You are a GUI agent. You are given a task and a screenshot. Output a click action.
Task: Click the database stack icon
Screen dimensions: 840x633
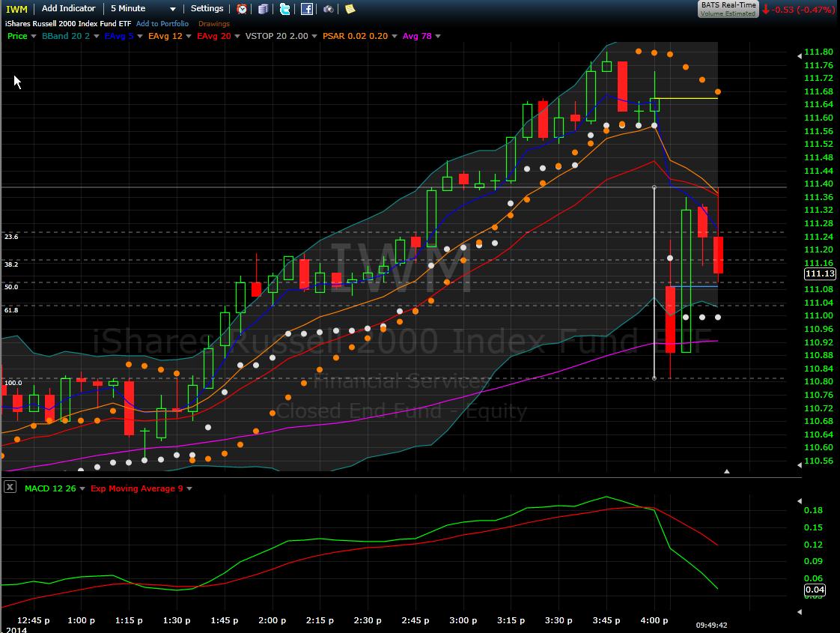pyautogui.click(x=263, y=9)
